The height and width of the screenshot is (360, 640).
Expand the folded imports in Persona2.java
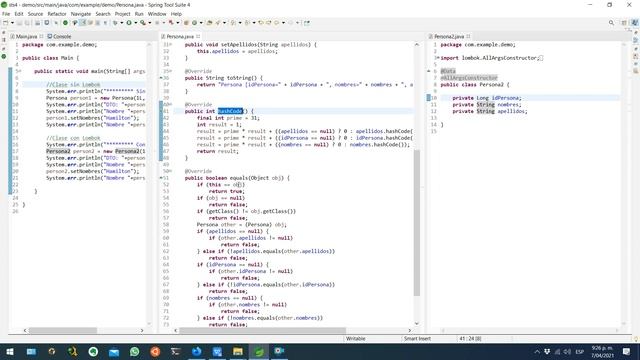[438, 58]
